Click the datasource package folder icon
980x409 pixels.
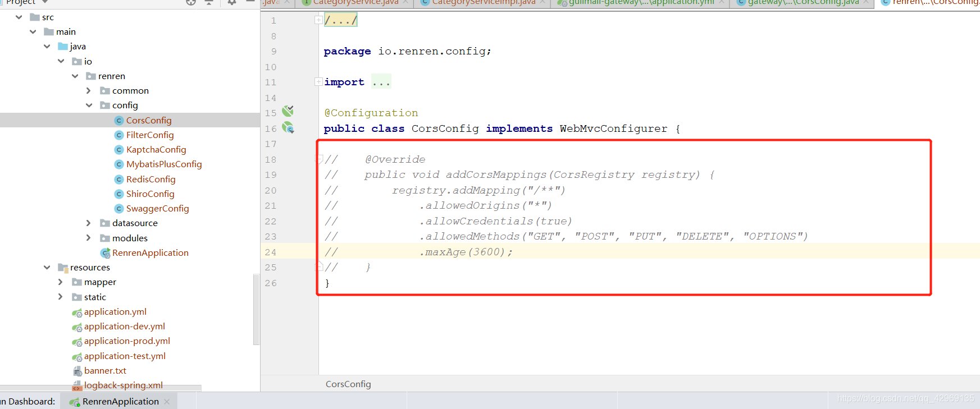(105, 223)
